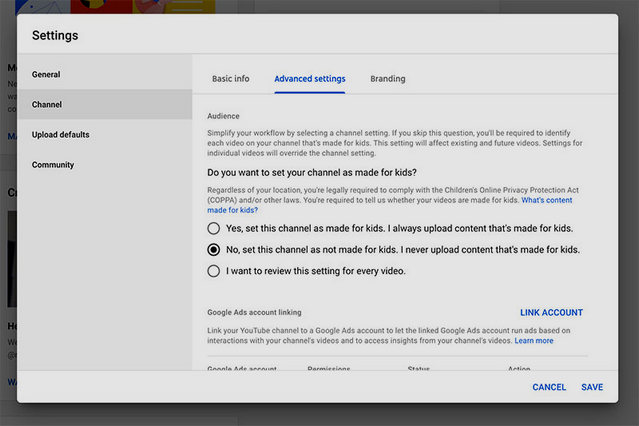Select the Advanced settings tab
The image size is (639, 426).
click(310, 79)
